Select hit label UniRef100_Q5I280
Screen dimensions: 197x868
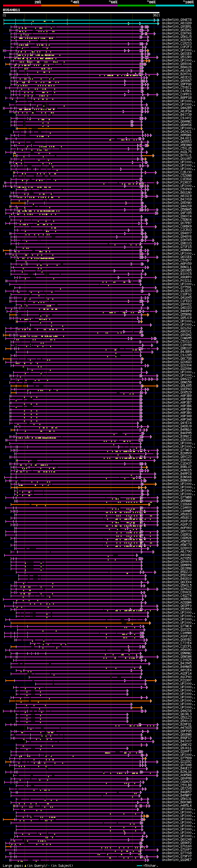pos(177,57)
